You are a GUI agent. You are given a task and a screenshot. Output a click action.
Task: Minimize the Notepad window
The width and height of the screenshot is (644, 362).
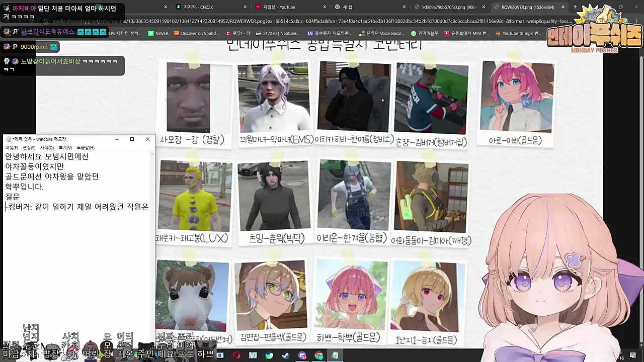[117, 139]
